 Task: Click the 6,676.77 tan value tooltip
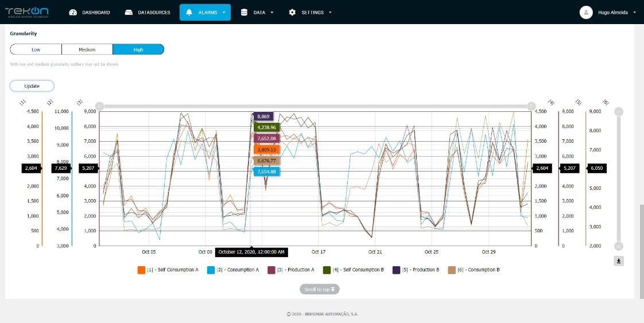tap(266, 161)
